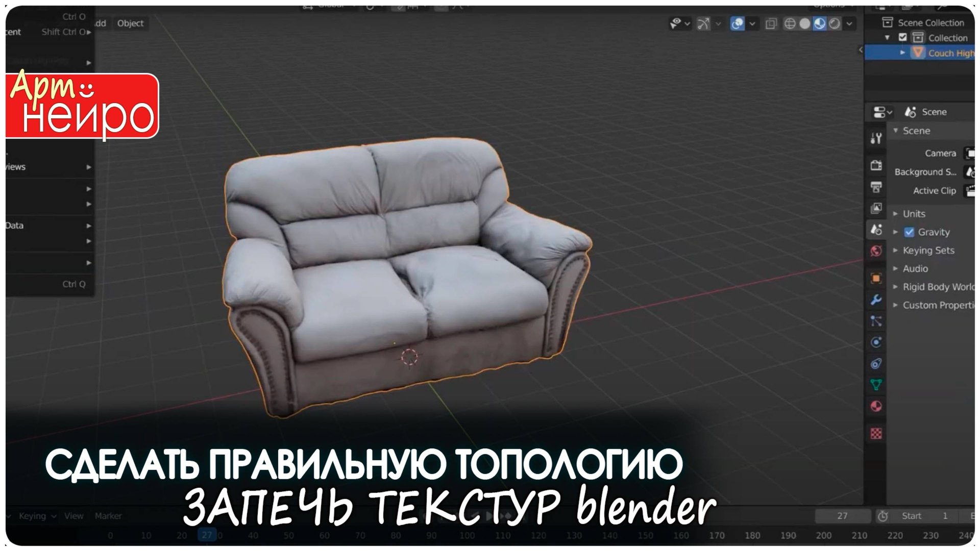This screenshot has height=551, width=980.
Task: Open the Output Properties tab
Action: 876,187
